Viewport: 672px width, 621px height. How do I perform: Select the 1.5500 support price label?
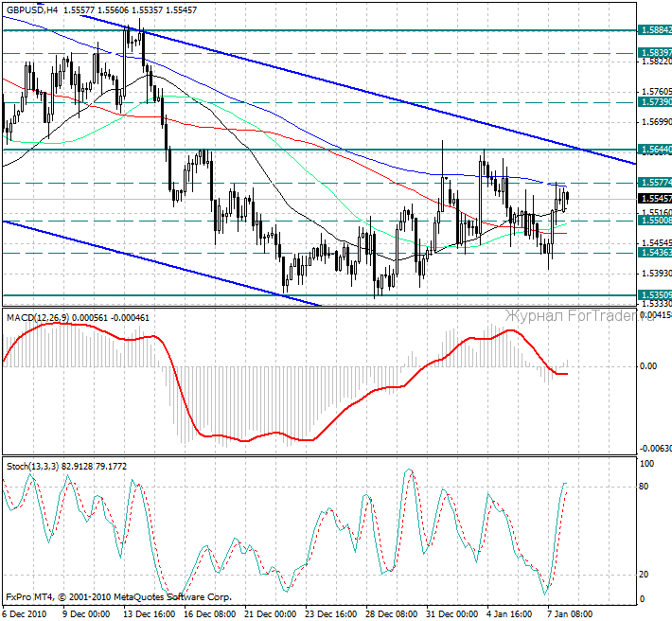click(x=655, y=220)
